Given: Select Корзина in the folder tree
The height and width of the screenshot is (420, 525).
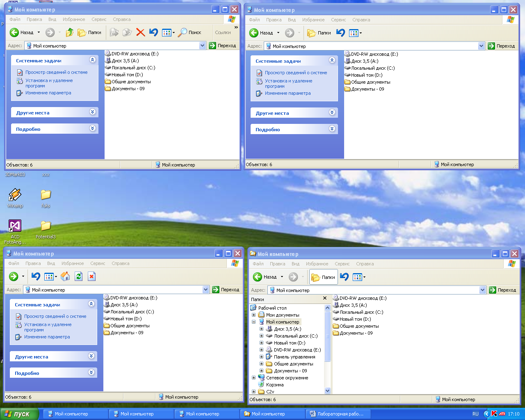Looking at the screenshot, I should (x=275, y=385).
